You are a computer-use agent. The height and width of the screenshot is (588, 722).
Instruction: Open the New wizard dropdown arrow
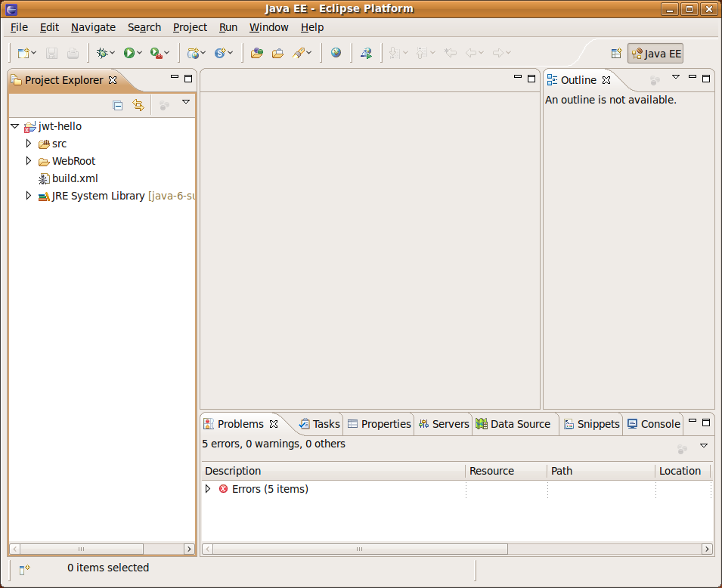[33, 53]
